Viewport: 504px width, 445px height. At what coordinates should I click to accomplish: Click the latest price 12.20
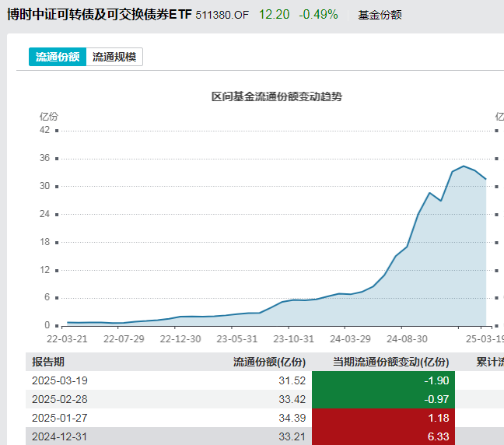point(273,15)
